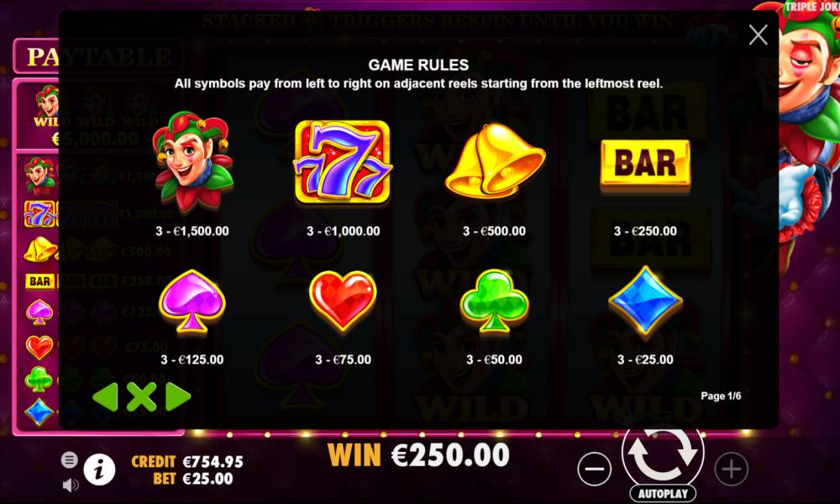
Task: Click the Page 1/6 indicator
Action: point(721,396)
